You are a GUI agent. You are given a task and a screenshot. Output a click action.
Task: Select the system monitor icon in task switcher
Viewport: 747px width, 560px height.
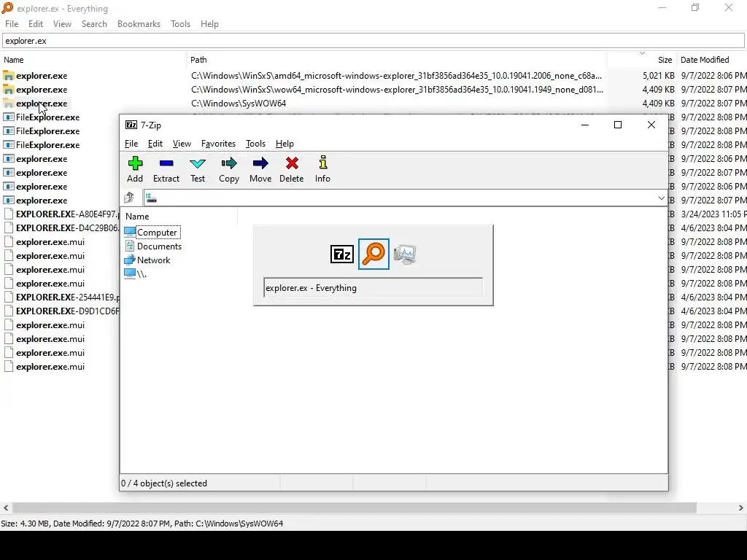point(405,254)
